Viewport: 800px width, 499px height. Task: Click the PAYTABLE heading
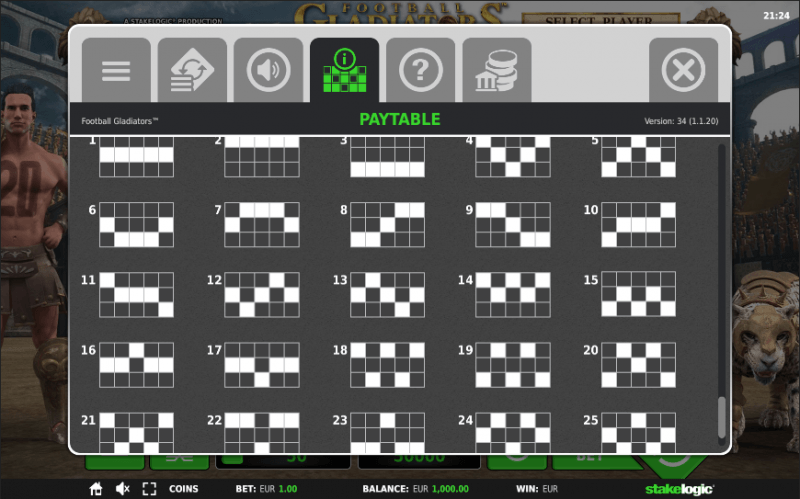click(399, 119)
